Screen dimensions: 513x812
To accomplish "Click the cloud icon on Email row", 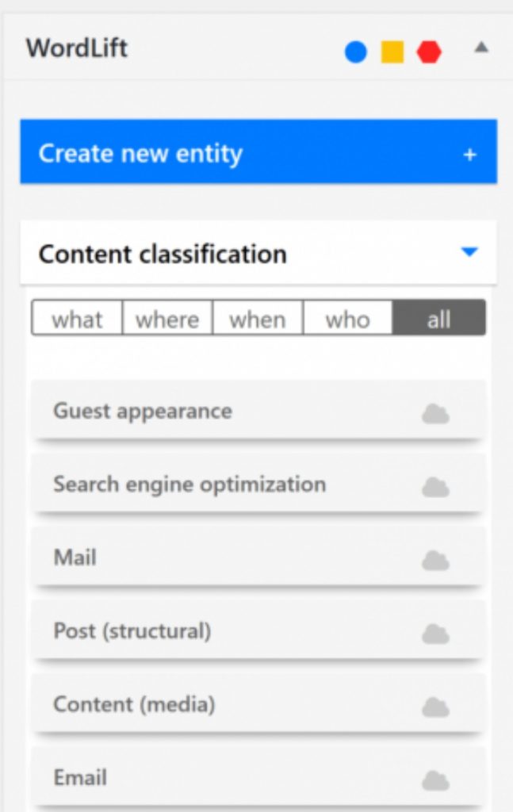I will point(435,780).
